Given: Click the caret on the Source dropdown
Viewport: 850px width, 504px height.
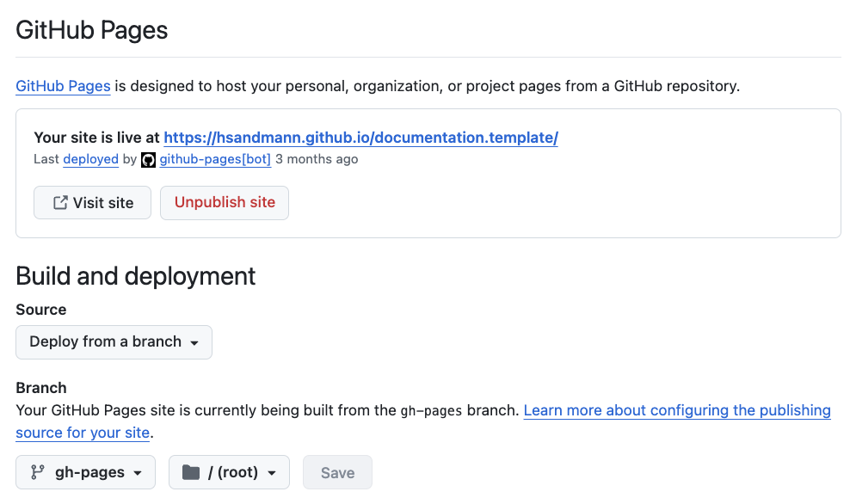Looking at the screenshot, I should [x=194, y=343].
